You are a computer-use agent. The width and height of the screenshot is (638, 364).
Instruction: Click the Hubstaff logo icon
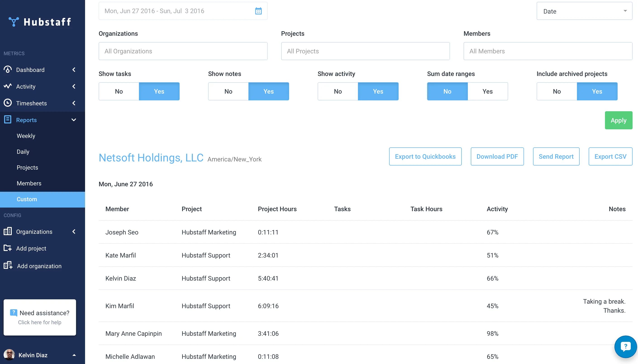tap(14, 22)
